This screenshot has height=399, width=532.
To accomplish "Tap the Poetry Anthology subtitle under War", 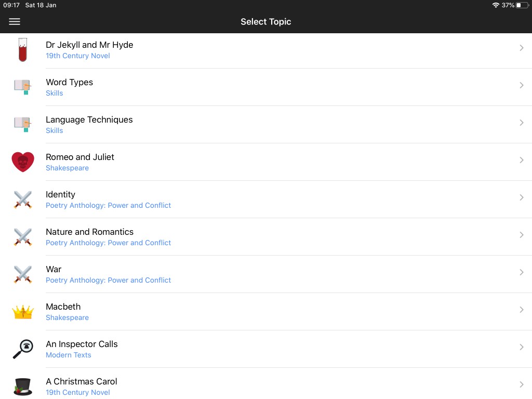I will [x=108, y=280].
